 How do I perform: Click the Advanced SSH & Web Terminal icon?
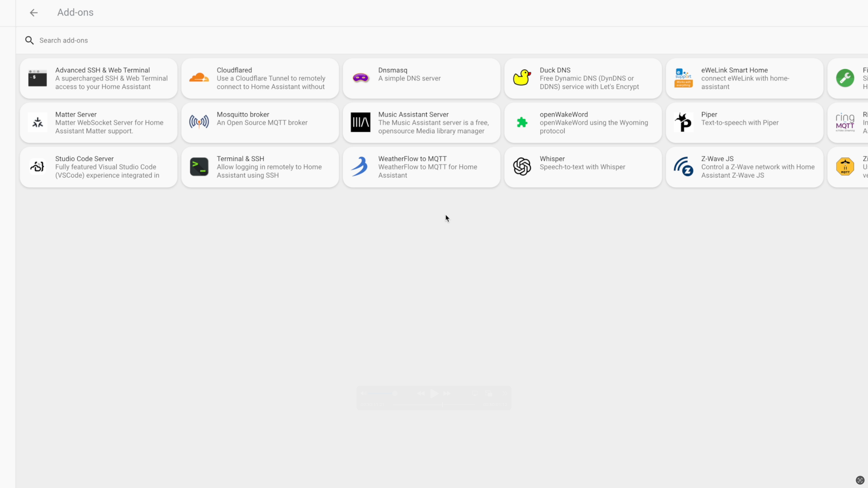pos(38,78)
